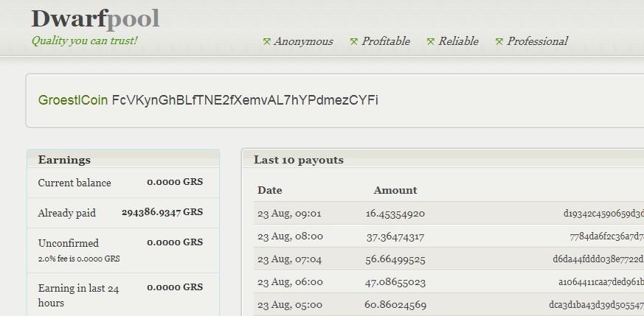
Task: Click the Date column header
Action: point(270,190)
